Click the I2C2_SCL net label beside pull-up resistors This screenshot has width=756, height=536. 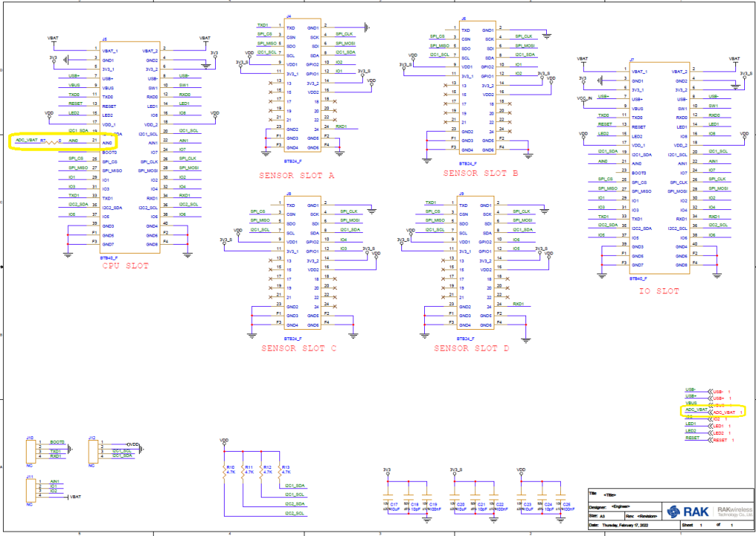click(296, 513)
